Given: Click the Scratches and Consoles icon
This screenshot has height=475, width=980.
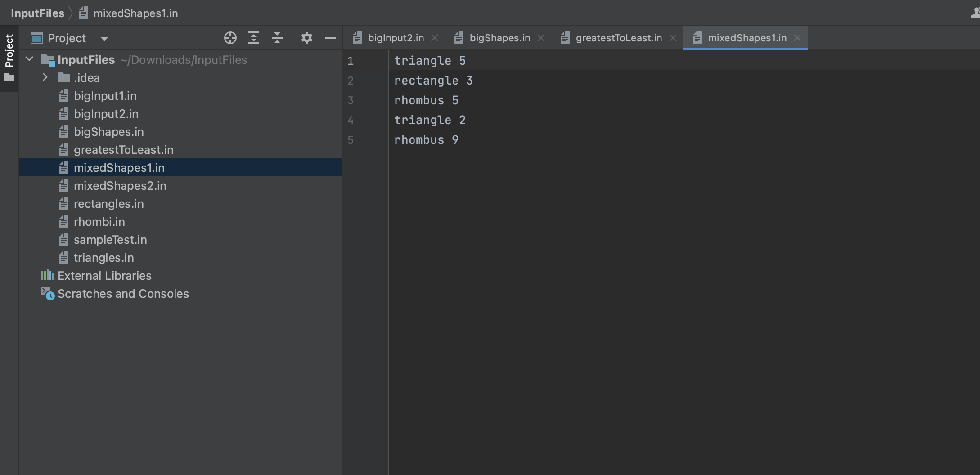Looking at the screenshot, I should point(48,293).
